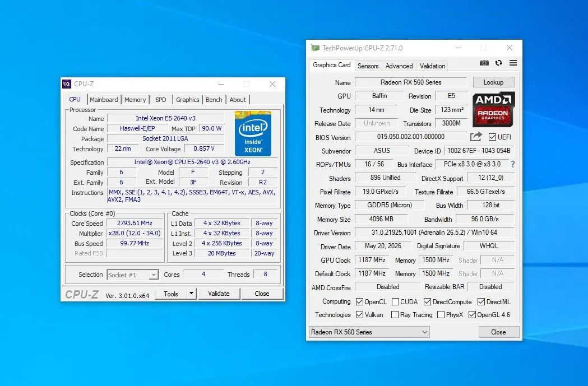The image size is (588, 386).
Task: Click the Specification value Intel Xeon CPU E5-2640 v3
Action: (192, 162)
